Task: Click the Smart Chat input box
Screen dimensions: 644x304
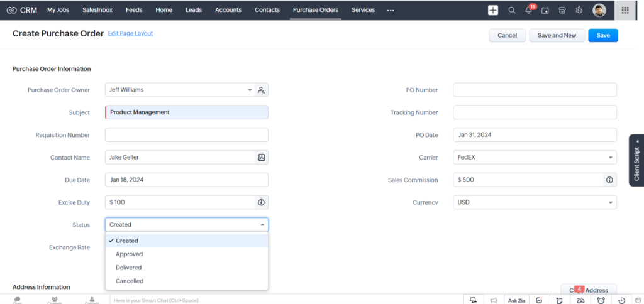Action: [x=286, y=300]
